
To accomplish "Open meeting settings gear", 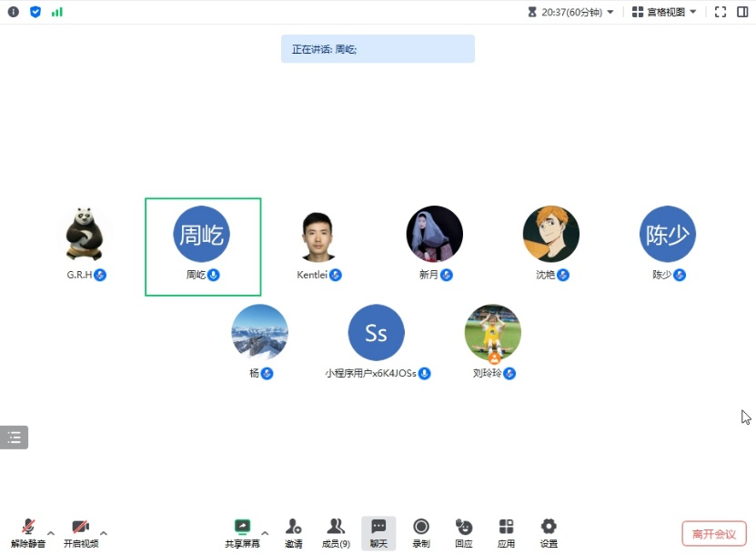I will coord(549,533).
